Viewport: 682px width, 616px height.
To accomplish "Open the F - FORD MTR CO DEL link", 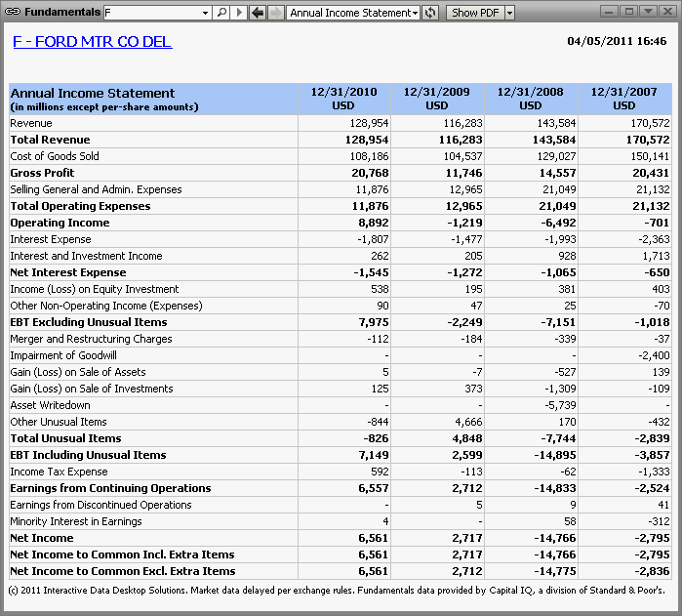I will tap(93, 42).
